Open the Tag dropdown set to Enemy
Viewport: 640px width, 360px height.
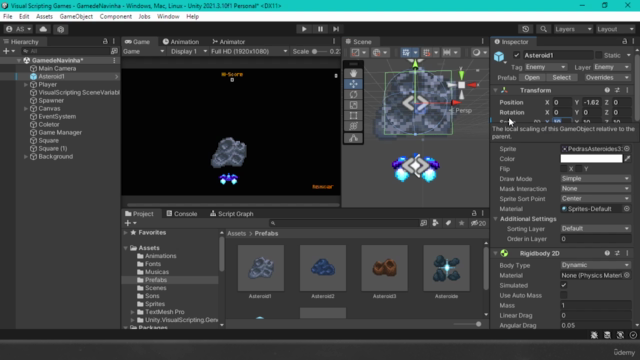click(x=546, y=67)
